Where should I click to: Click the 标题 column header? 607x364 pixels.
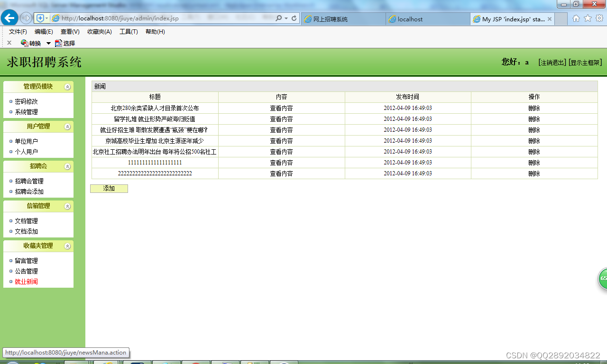click(155, 97)
